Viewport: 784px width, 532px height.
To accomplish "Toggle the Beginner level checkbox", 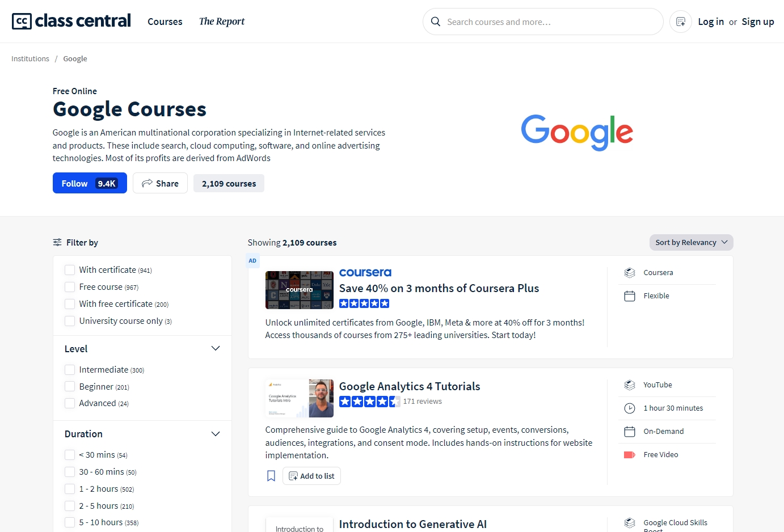I will point(70,387).
